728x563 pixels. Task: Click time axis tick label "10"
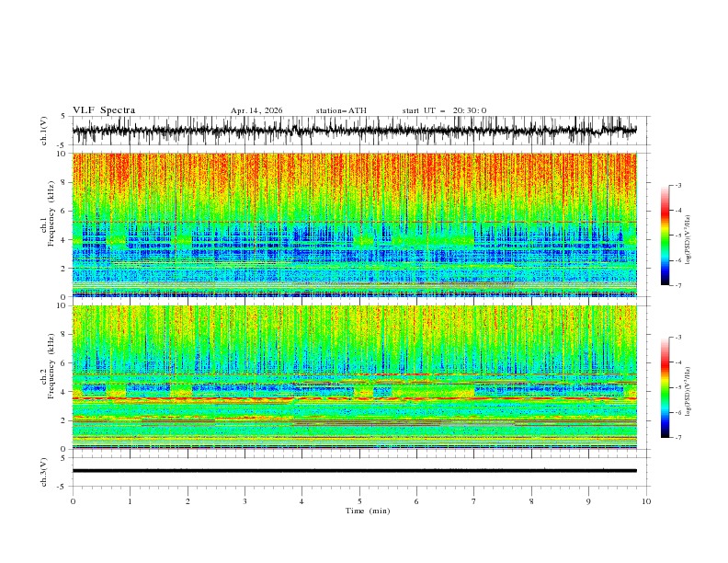tap(646, 501)
